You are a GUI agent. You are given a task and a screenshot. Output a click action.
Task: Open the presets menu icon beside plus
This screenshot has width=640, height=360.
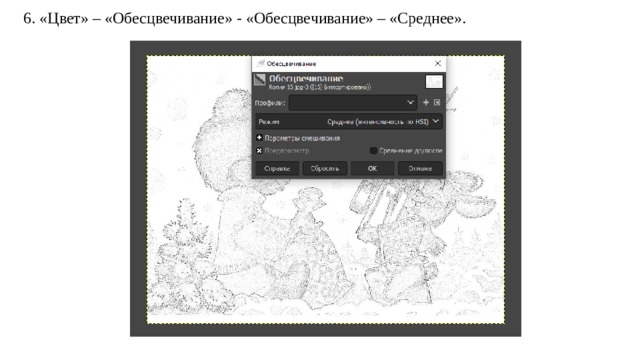pyautogui.click(x=437, y=102)
